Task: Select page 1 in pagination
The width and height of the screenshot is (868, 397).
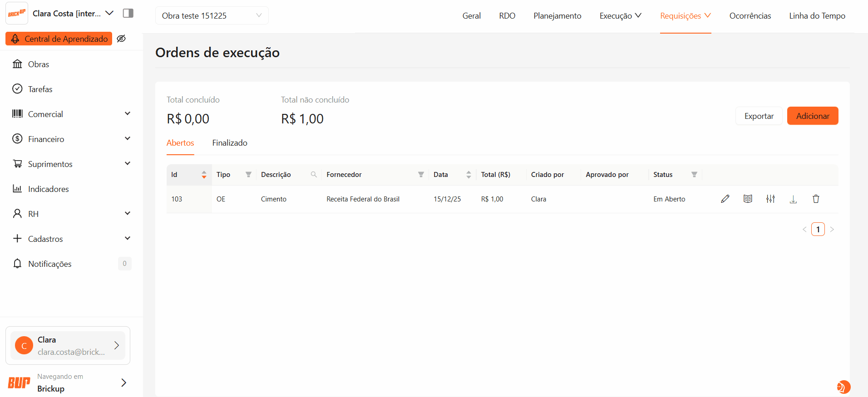Action: coord(818,229)
